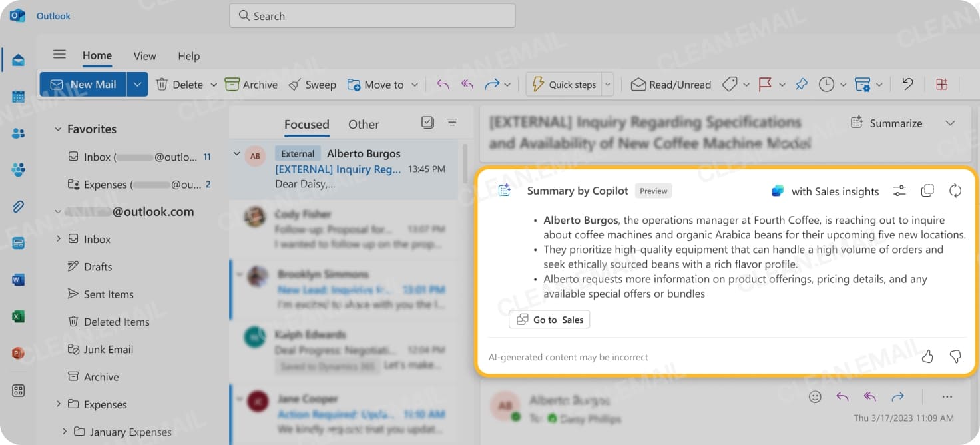Image resolution: width=980 pixels, height=445 pixels.
Task: Expand the Forward options dropdown
Action: coord(507,85)
